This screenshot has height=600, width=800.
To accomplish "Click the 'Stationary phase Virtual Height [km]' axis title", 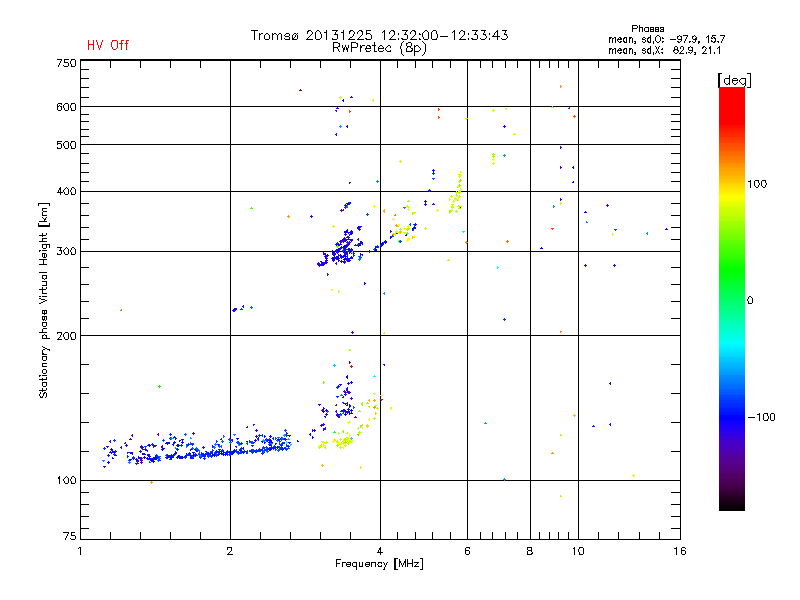I will coord(44,300).
